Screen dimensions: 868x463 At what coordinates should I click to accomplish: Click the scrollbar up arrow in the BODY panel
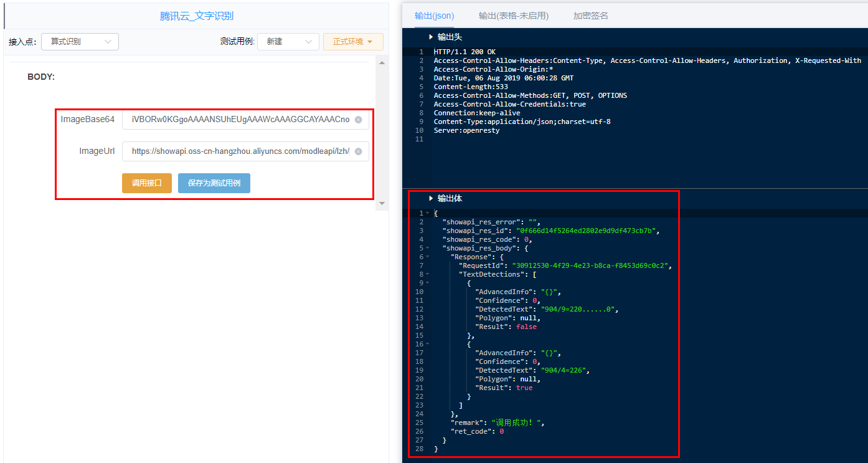(x=381, y=63)
